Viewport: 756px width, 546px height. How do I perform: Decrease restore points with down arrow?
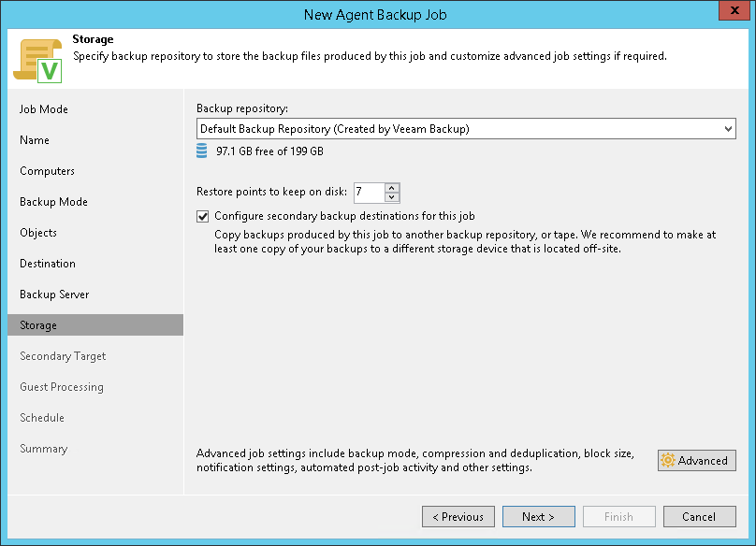[392, 197]
